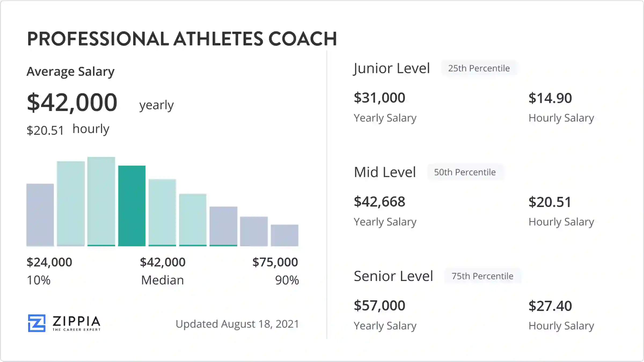The width and height of the screenshot is (644, 362).
Task: Click the $42,000 average salary figure
Action: [x=72, y=102]
